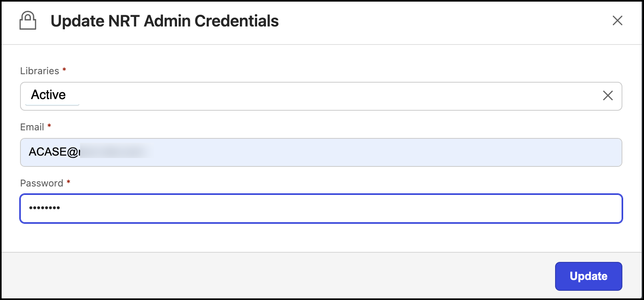Click the Password field label
The height and width of the screenshot is (300, 644).
[x=42, y=183]
